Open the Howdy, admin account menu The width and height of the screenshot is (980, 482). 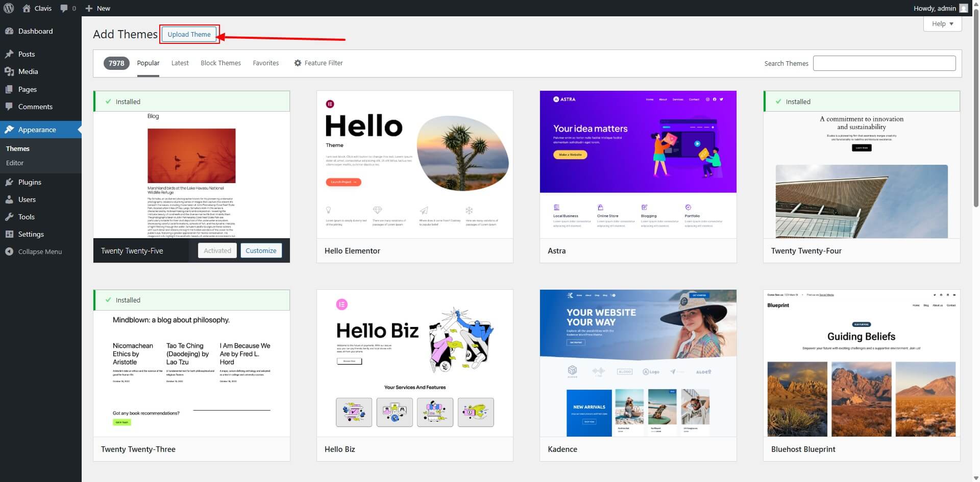(x=934, y=8)
